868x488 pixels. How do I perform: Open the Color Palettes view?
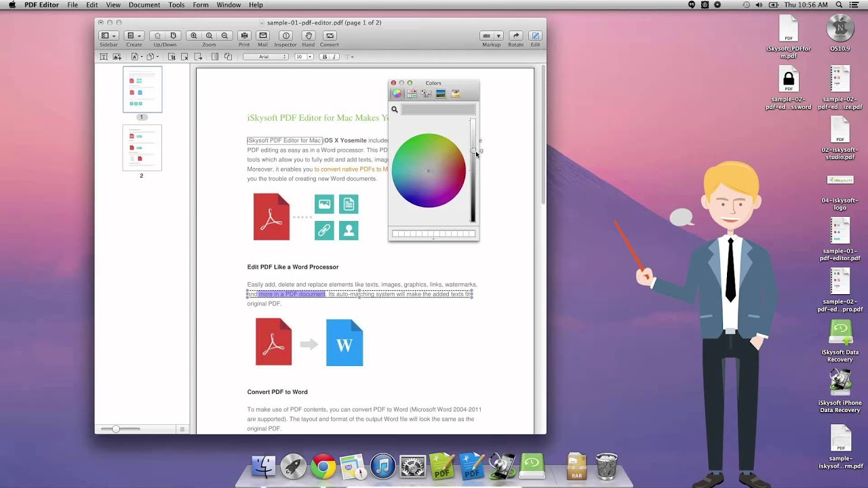pos(426,93)
